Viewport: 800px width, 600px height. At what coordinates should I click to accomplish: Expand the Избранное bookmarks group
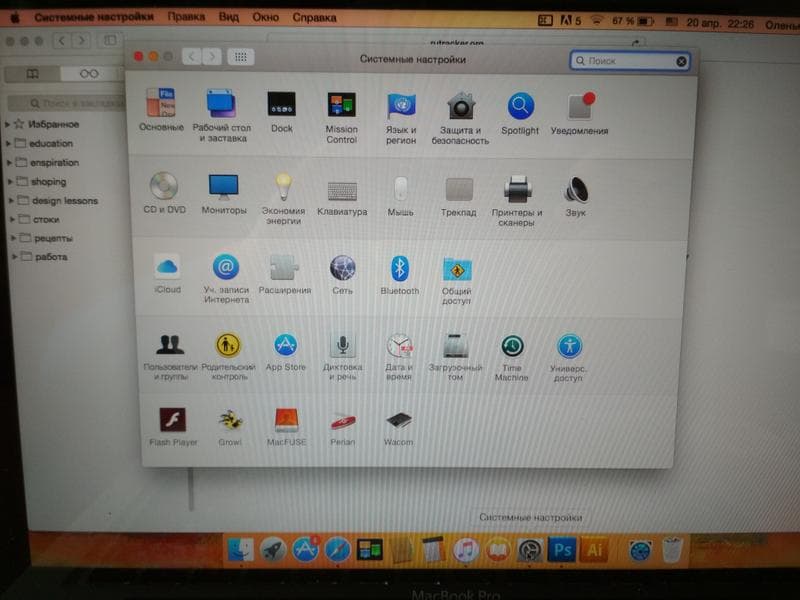point(8,124)
